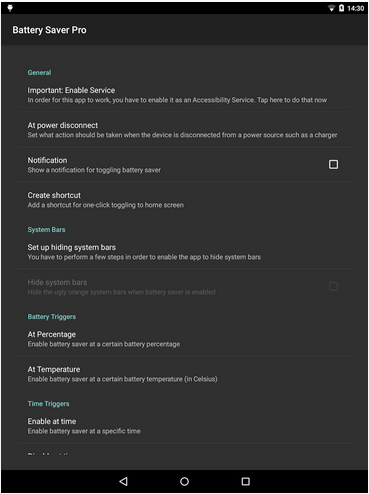Tap the 14:30 clock in the status bar
This screenshot has width=369, height=494.
point(355,8)
